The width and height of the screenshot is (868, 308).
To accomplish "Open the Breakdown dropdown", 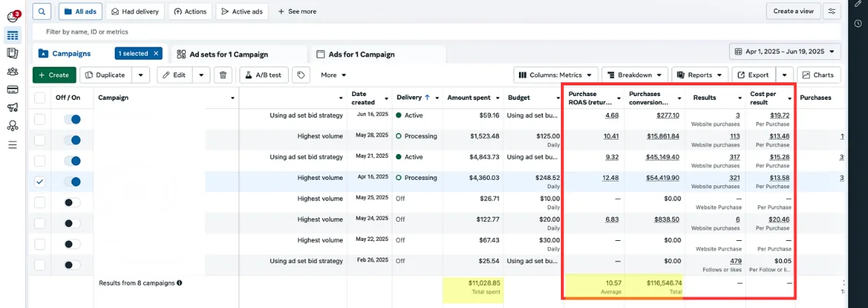I will (634, 75).
